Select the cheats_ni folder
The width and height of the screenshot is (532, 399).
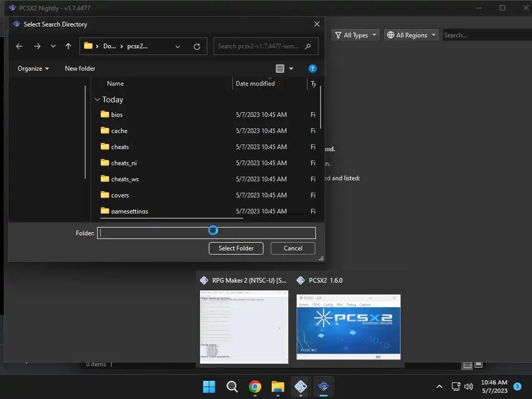[x=118, y=163]
